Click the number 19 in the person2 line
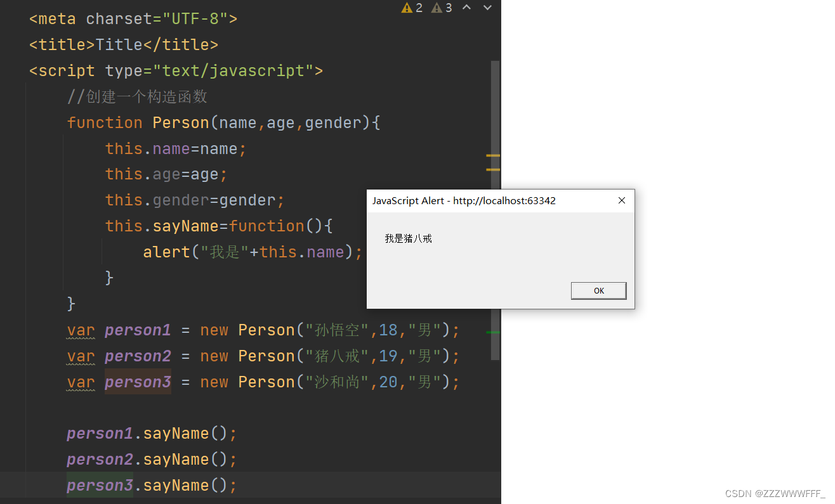The width and height of the screenshot is (835, 504). (x=388, y=356)
